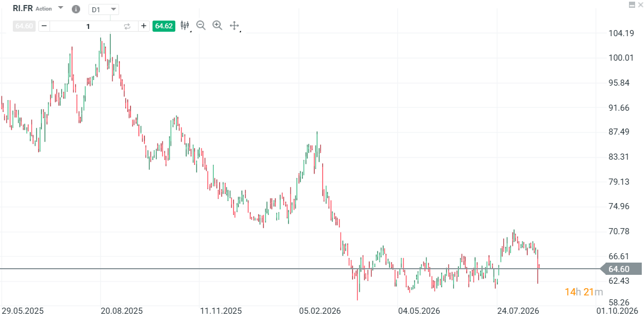Click the 29.05.2025 date label
The image size is (644, 321).
(22, 310)
